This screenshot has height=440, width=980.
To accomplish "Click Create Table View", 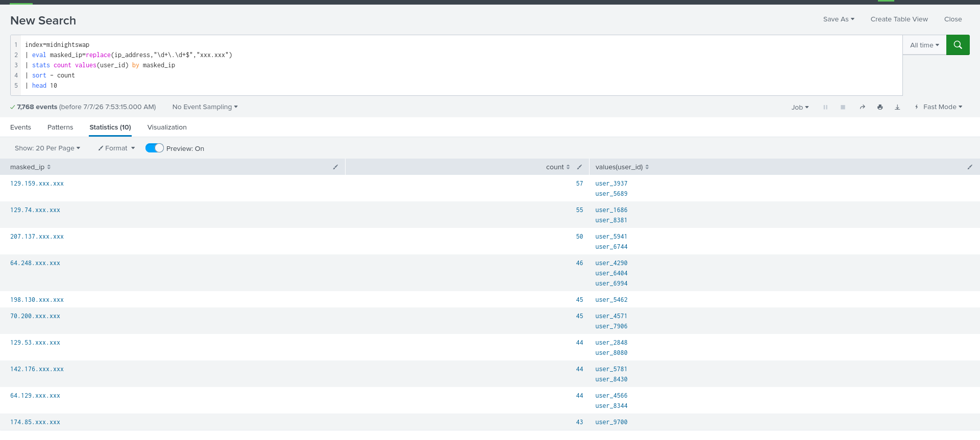I will click(899, 19).
